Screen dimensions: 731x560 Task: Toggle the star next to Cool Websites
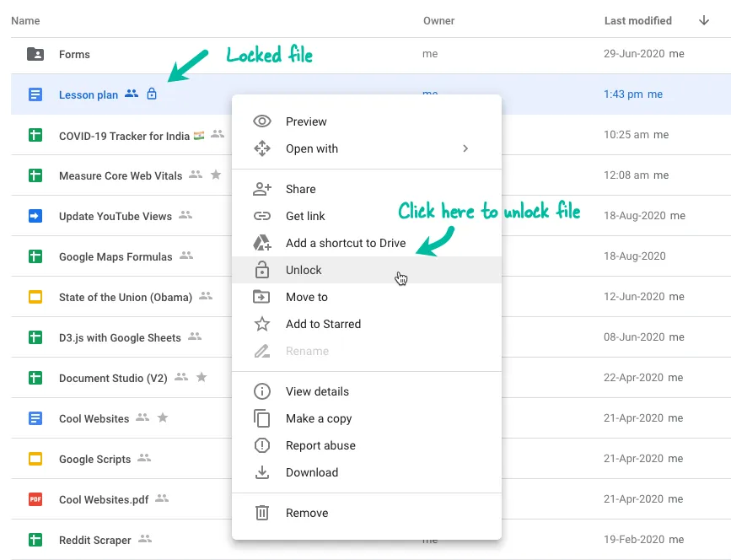(x=164, y=418)
